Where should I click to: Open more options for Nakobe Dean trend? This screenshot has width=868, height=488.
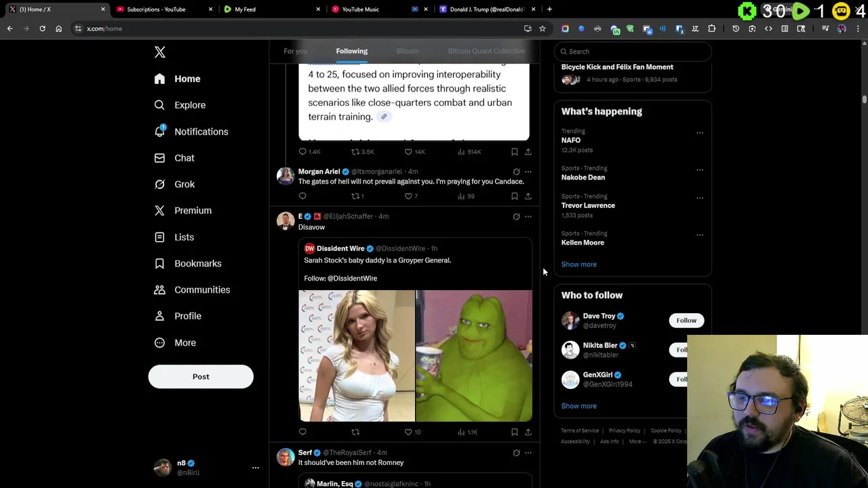[x=700, y=169]
